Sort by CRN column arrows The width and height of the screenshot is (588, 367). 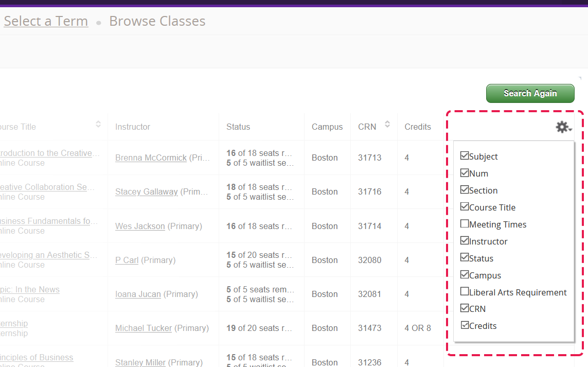point(387,124)
